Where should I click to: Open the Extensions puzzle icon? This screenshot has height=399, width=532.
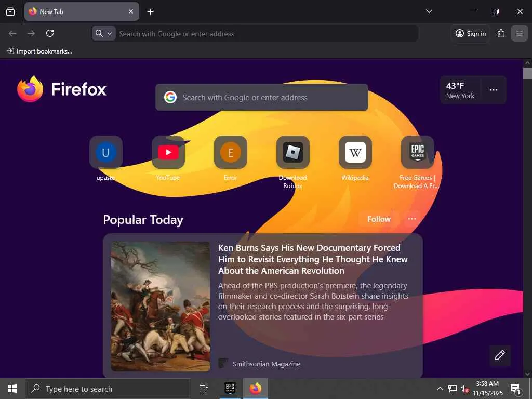coord(501,33)
